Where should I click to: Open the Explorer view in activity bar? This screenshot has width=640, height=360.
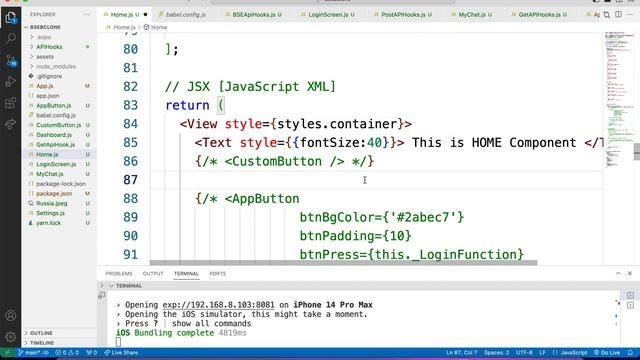(11, 18)
